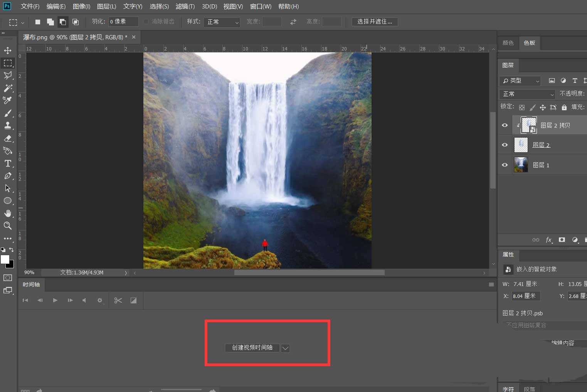Image resolution: width=587 pixels, height=392 pixels.
Task: Toggle visibility of 图层 2 layer
Action: click(x=505, y=145)
